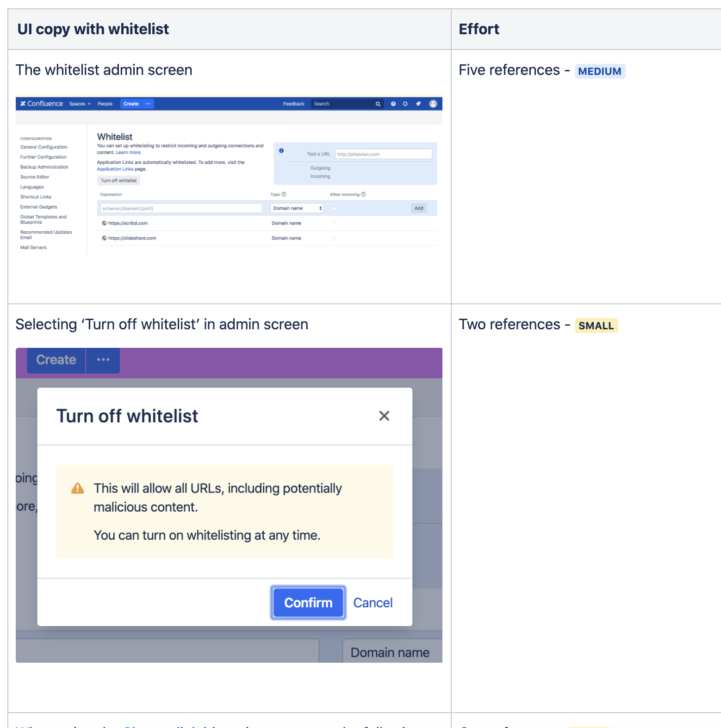721x728 pixels.
Task: Toggle Allow Incoming checkbox for scribd.com row
Action: tap(334, 223)
